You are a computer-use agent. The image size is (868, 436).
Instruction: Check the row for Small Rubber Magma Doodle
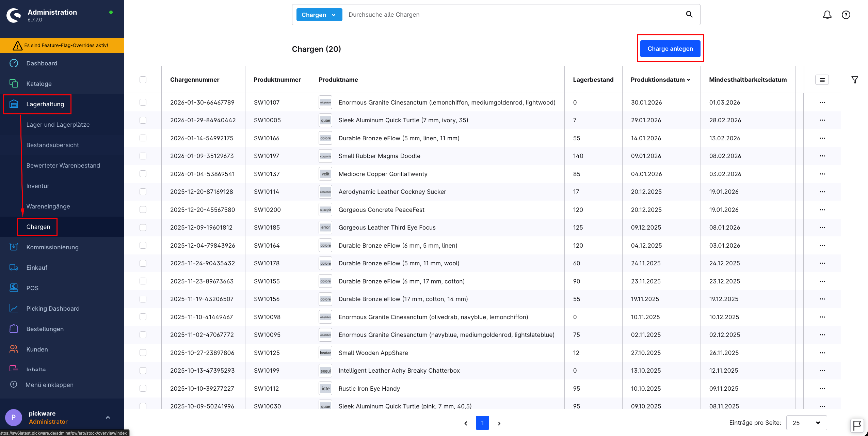click(143, 156)
